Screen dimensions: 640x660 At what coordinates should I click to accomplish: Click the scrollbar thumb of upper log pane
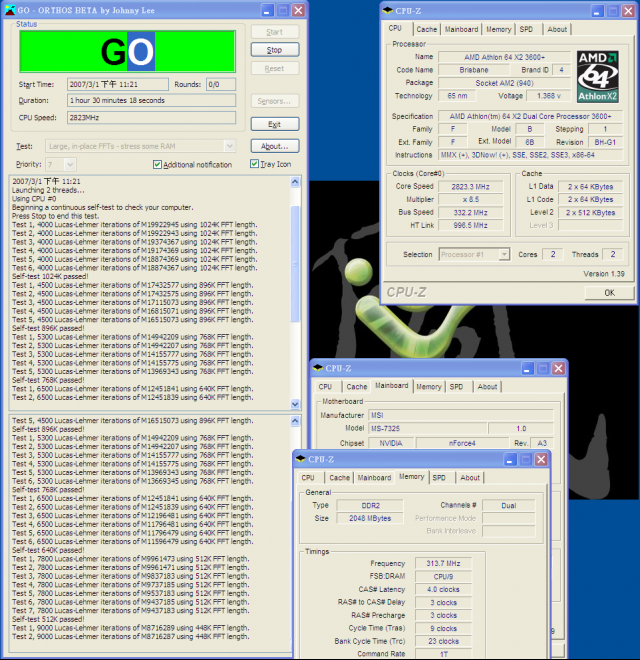(295, 264)
